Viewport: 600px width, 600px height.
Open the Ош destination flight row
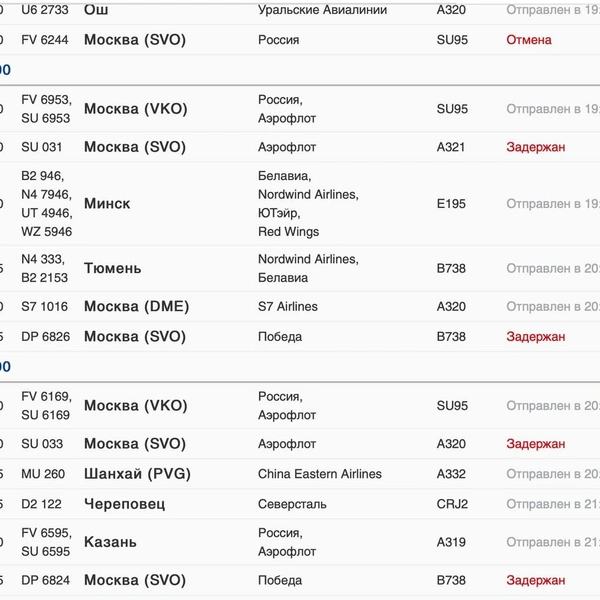point(96,9)
